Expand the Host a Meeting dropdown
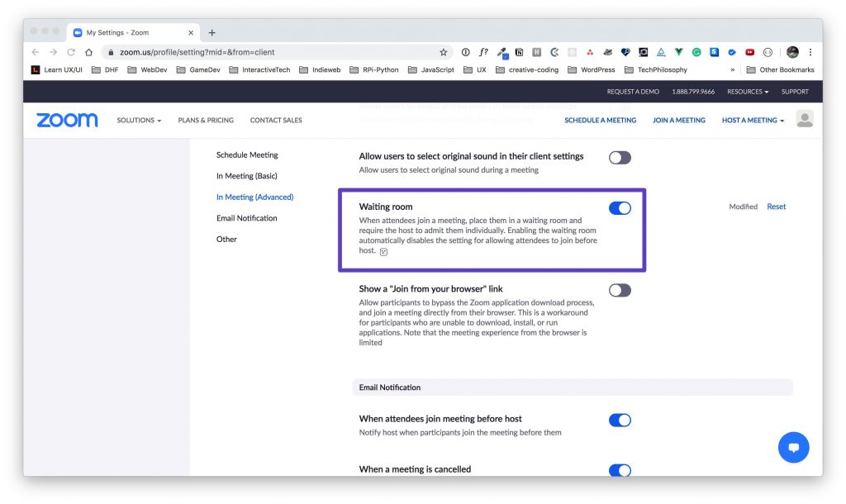Viewport: 846px width, 504px height. point(753,120)
